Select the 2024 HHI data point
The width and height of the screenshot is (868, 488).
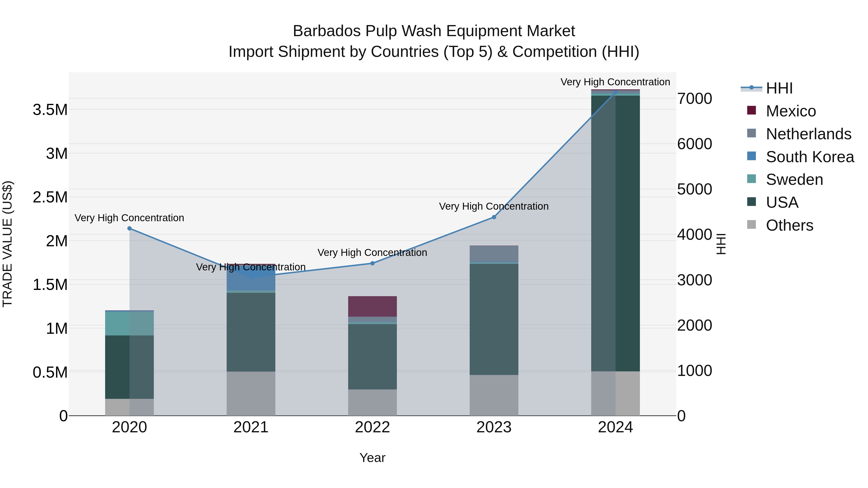[x=616, y=92]
